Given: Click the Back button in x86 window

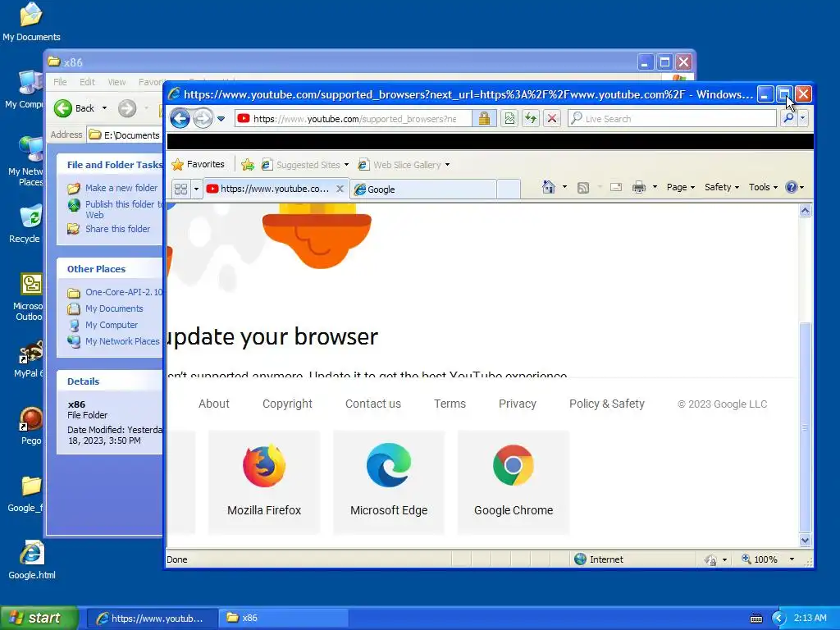Looking at the screenshot, I should [x=75, y=108].
